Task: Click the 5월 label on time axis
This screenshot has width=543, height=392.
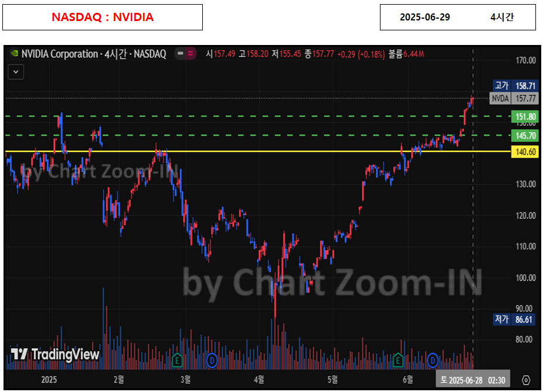Action: (333, 380)
